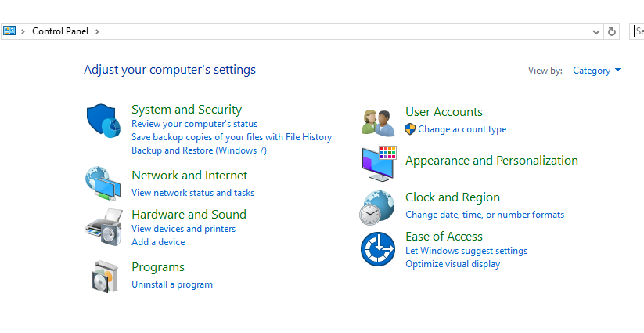Open the Appearance and Personalization monitor icon
The image size is (644, 333).
(378, 164)
